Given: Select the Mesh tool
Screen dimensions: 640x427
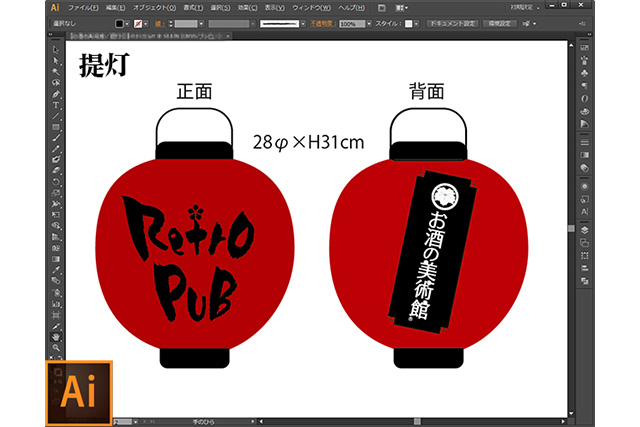Looking at the screenshot, I should click(56, 248).
